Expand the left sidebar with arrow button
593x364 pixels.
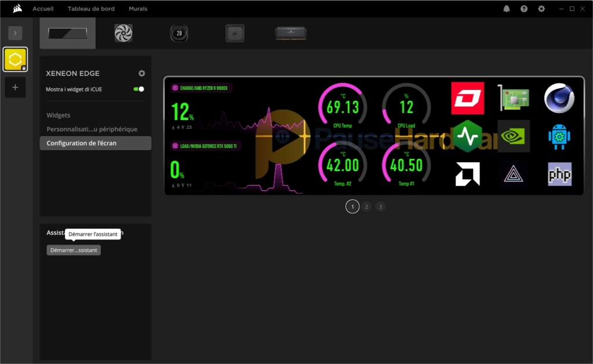click(x=15, y=33)
